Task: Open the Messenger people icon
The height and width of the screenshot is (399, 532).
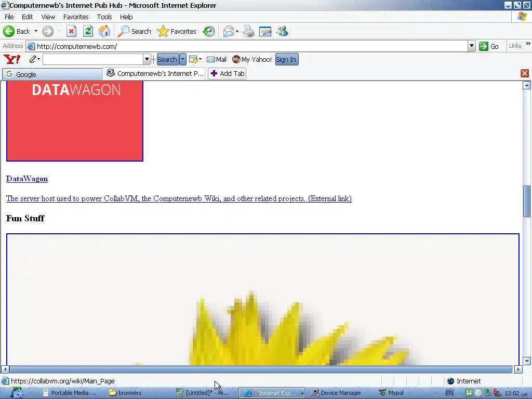Action: (x=282, y=32)
